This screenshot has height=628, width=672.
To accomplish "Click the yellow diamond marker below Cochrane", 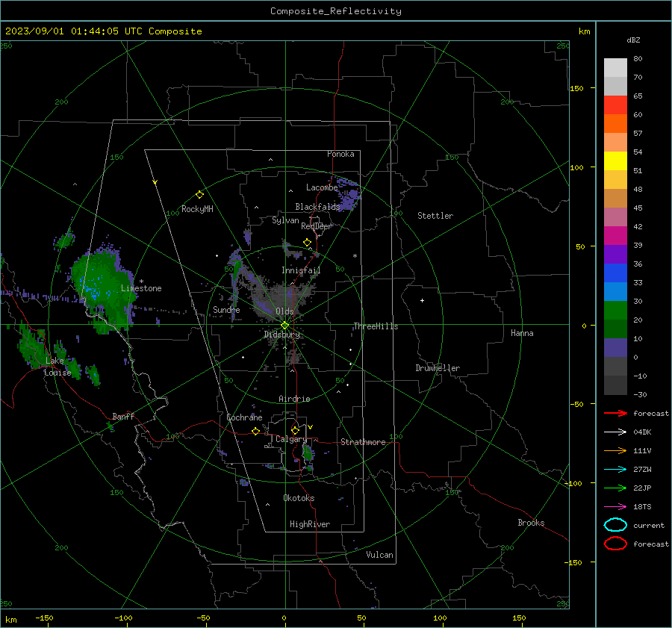I will coord(256,431).
